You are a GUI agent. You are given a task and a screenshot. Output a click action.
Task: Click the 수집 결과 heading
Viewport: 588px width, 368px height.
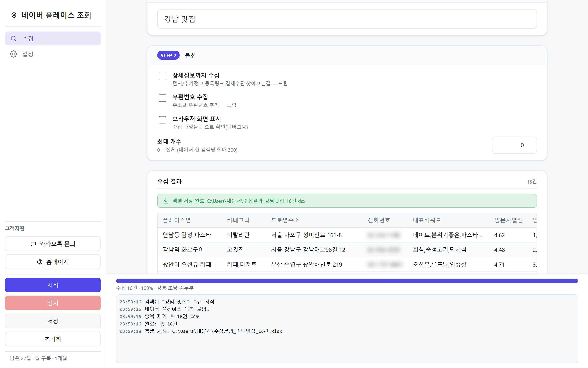pyautogui.click(x=169, y=181)
